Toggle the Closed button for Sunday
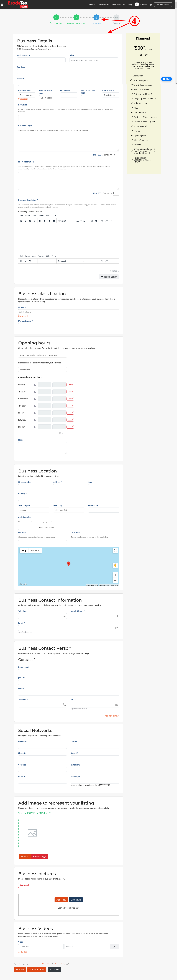Viewport: 179px width, 980px height. [70, 427]
